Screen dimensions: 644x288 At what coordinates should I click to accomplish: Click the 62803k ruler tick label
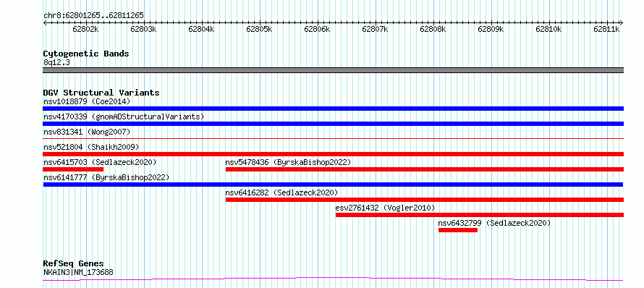(x=143, y=29)
